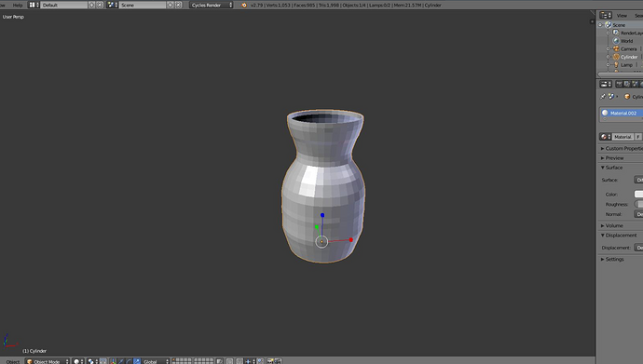Delete the current Scene
Viewport: 643px width, 364px height.
click(x=178, y=5)
